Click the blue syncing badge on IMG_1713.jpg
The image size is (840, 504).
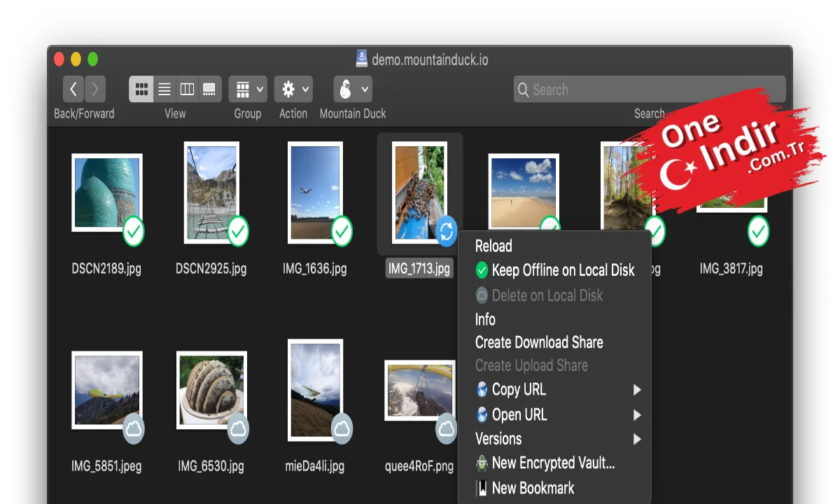[x=446, y=232]
